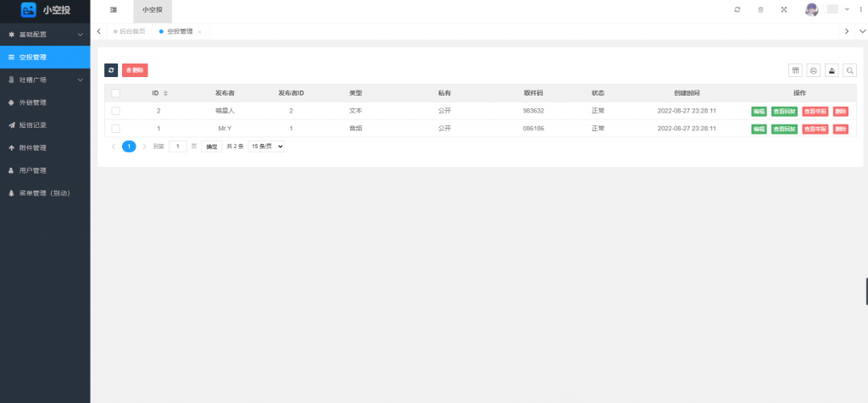
Task: Click the 共 2 条 total count text
Action: 236,146
